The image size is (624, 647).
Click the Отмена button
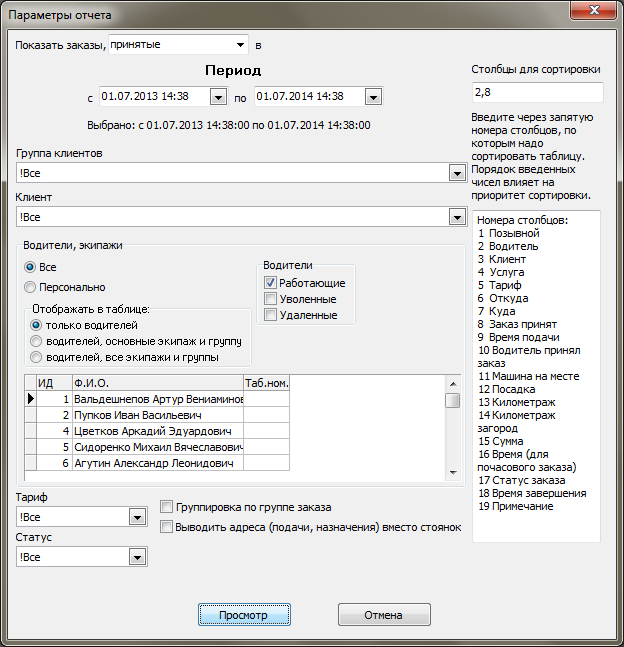(x=384, y=615)
